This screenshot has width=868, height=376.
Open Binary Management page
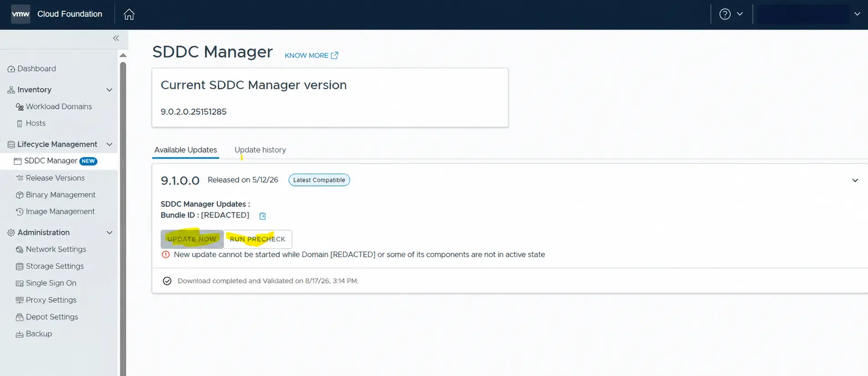61,195
